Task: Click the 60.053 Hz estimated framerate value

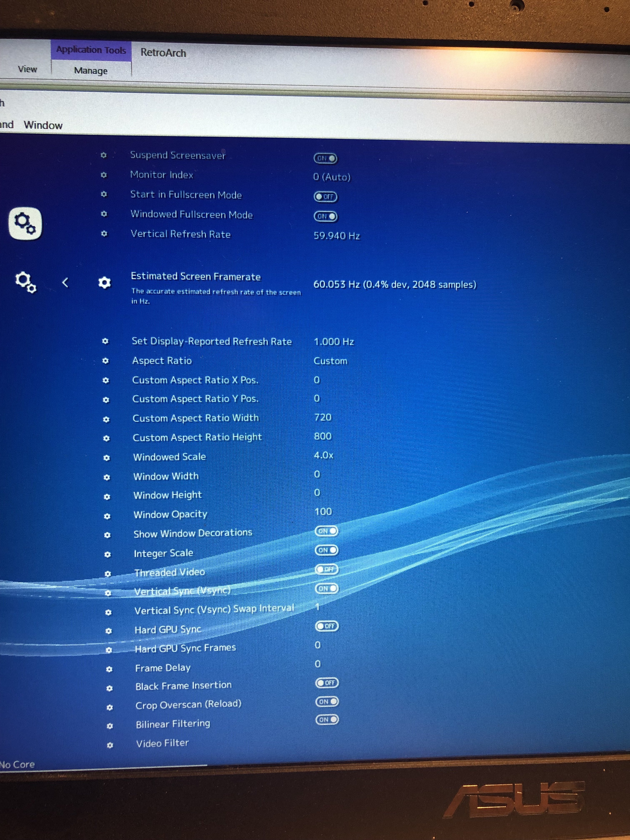Action: [395, 285]
